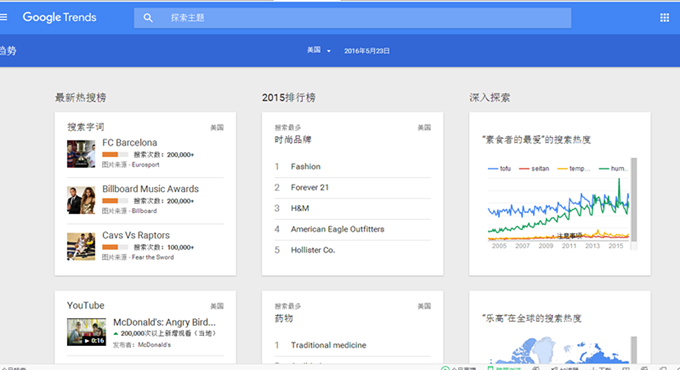The width and height of the screenshot is (680, 370).
Task: Click Billboard Music Awards volume bar
Action: pos(115,201)
